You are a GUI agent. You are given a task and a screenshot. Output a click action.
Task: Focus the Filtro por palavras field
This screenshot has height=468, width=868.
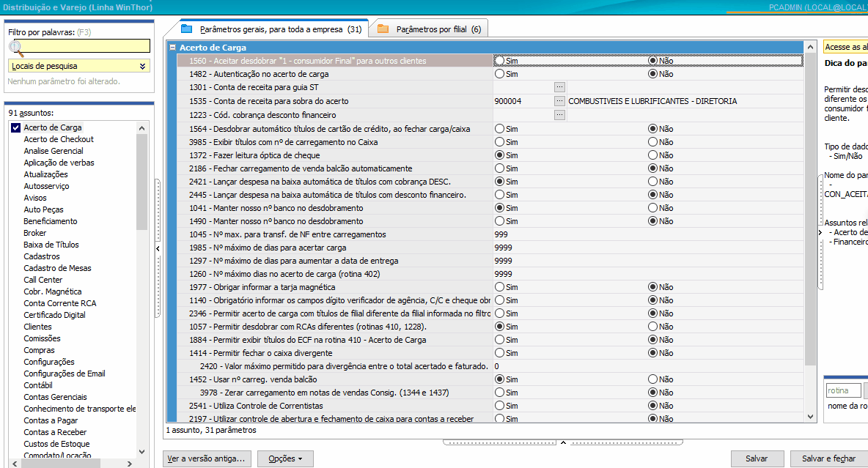79,46
